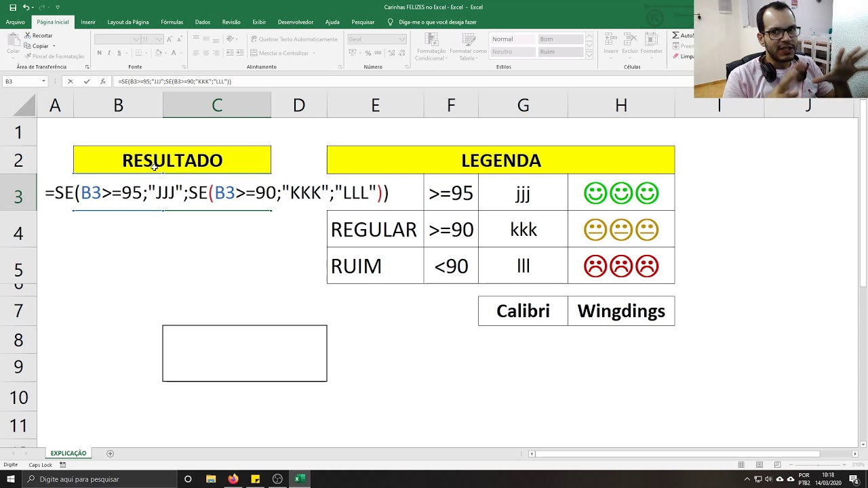
Task: Click the Undo arrow icon
Action: click(x=26, y=7)
